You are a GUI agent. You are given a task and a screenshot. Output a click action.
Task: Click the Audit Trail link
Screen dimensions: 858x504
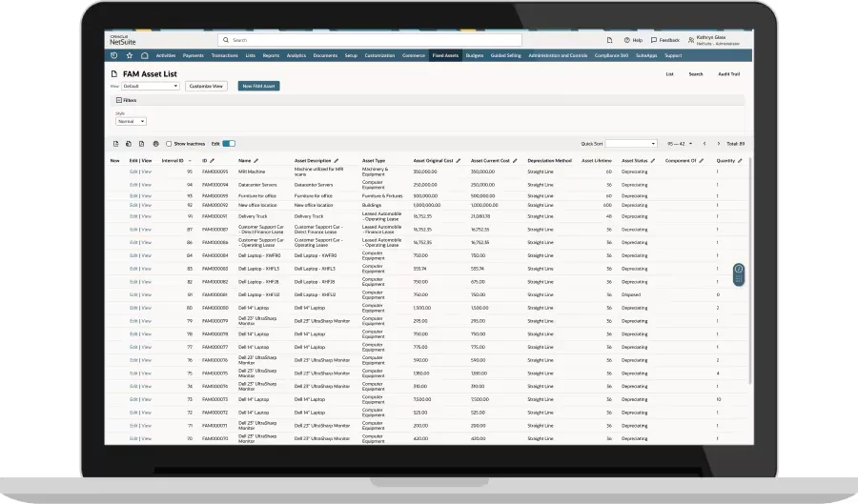click(x=729, y=74)
